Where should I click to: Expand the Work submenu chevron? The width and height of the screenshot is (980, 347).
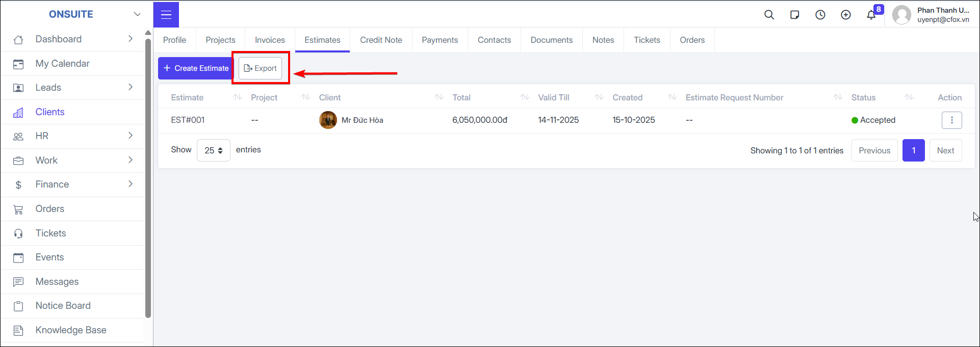point(131,160)
